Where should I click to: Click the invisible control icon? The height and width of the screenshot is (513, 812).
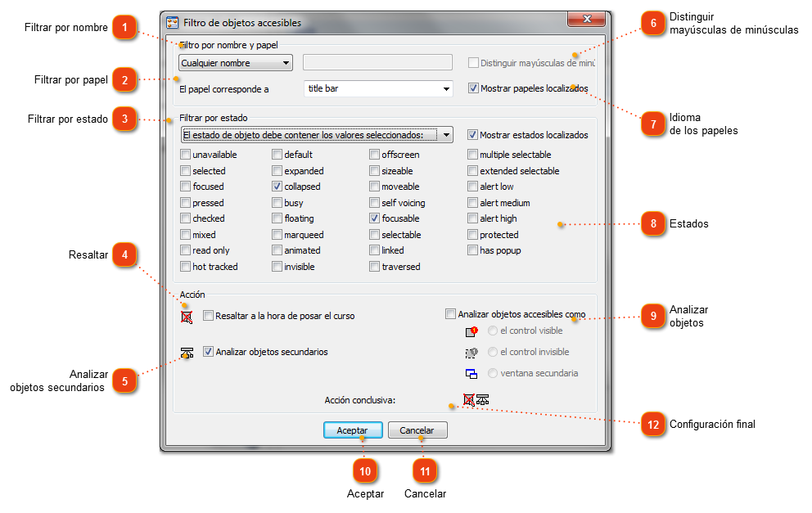pyautogui.click(x=471, y=353)
